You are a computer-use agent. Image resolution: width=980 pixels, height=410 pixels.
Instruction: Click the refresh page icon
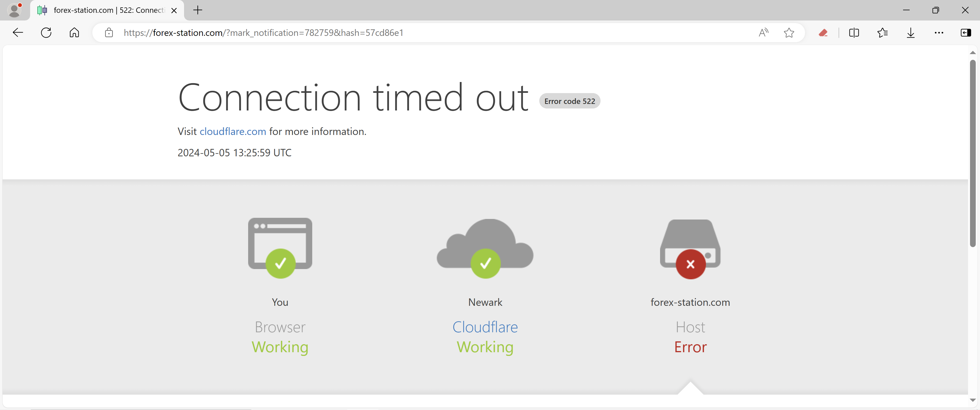46,33
